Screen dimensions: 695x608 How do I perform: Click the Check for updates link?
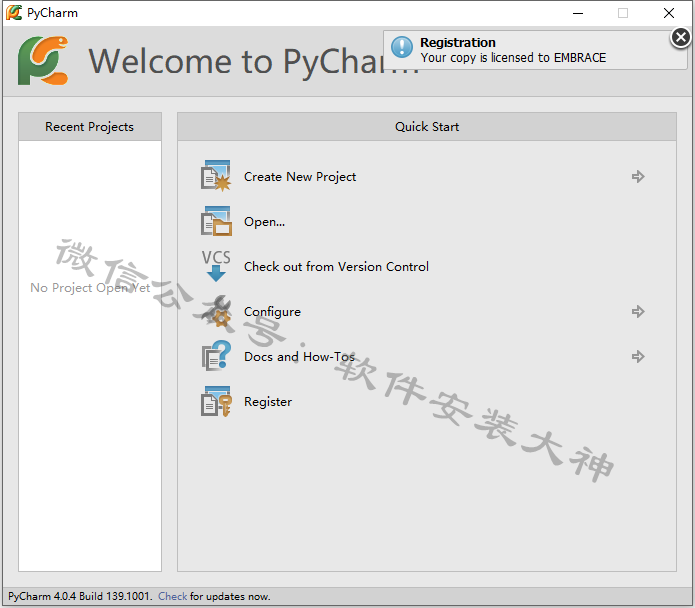coord(172,596)
